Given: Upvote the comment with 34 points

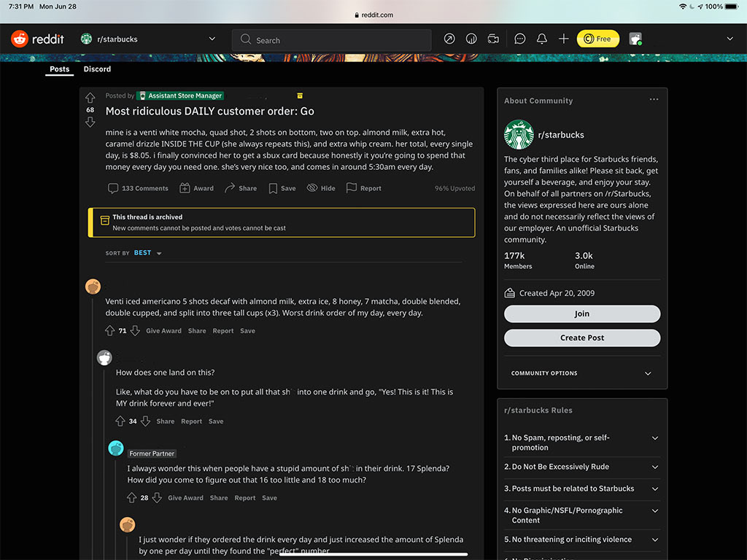Looking at the screenshot, I should (120, 421).
